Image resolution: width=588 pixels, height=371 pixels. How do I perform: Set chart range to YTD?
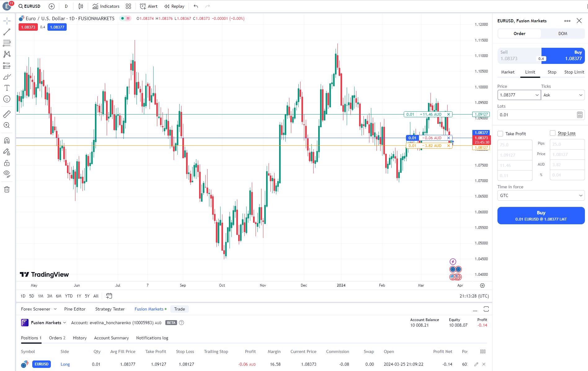(69, 296)
